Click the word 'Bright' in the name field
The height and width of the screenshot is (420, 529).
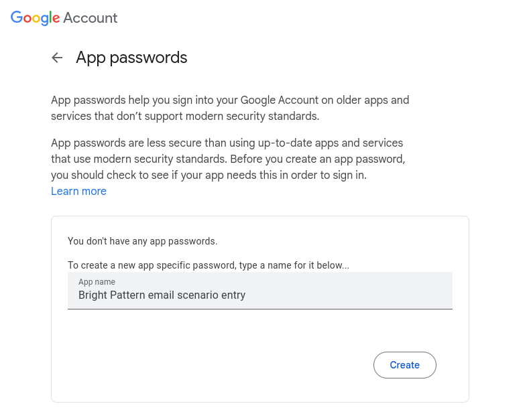[93, 295]
